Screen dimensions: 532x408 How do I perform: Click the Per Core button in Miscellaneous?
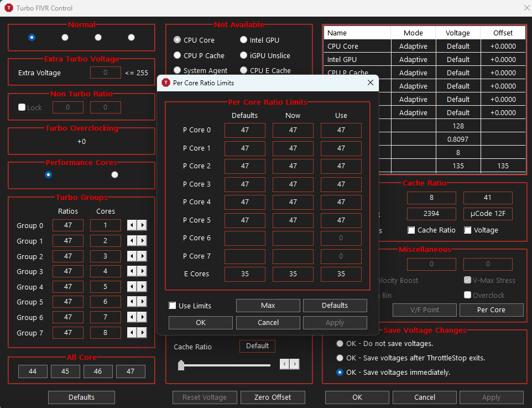coord(491,310)
